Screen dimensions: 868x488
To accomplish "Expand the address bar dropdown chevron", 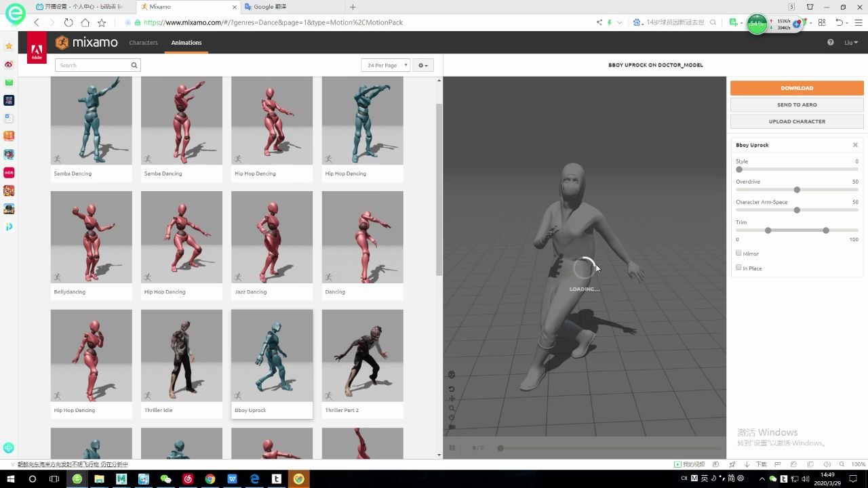I will [619, 22].
